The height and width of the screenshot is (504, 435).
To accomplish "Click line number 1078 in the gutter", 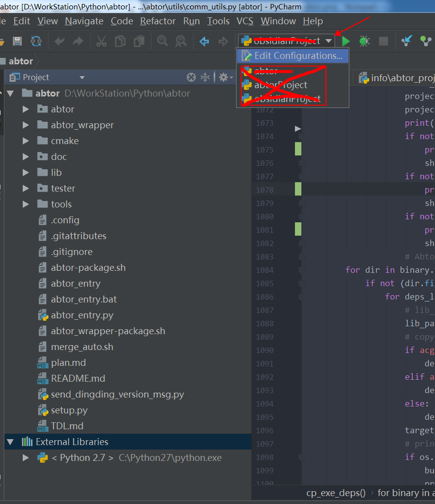I will point(265,190).
